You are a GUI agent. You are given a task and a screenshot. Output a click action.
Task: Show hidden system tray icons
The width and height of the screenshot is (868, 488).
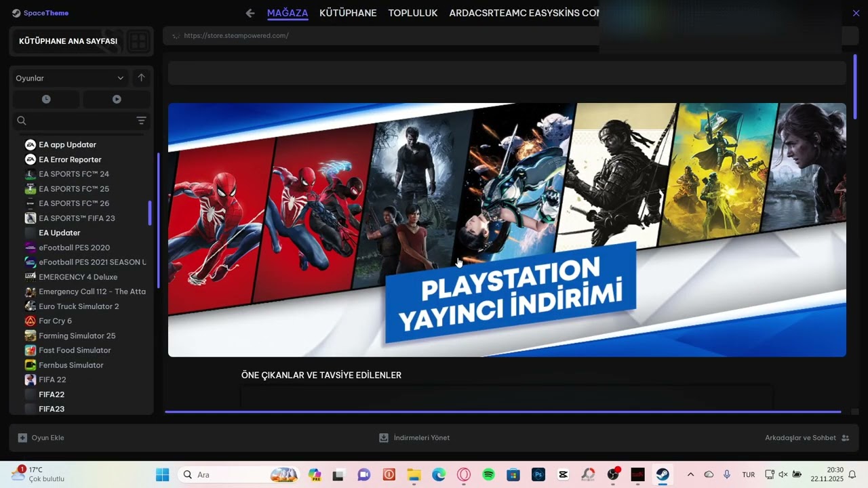click(690, 474)
